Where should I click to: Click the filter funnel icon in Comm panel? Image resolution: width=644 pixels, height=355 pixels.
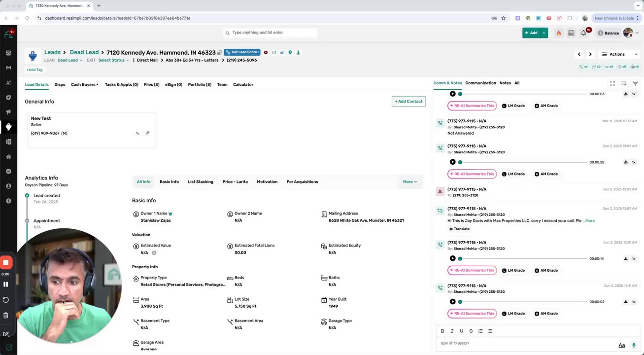pyautogui.click(x=635, y=83)
